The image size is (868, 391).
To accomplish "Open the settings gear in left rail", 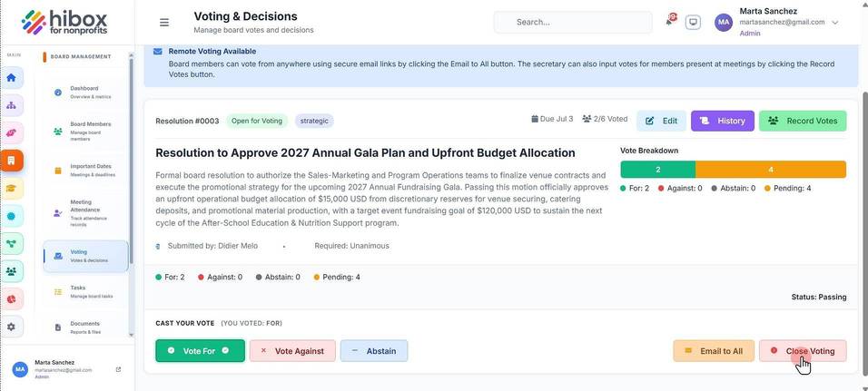I will [12, 327].
